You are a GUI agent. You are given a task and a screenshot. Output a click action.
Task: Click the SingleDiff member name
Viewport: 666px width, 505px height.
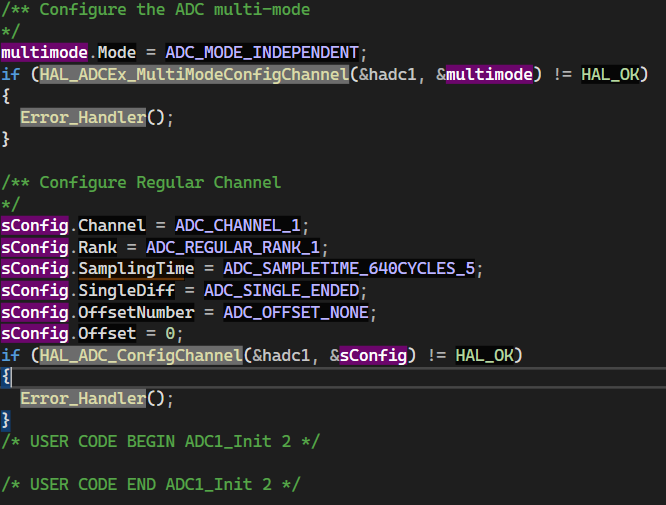coord(126,291)
